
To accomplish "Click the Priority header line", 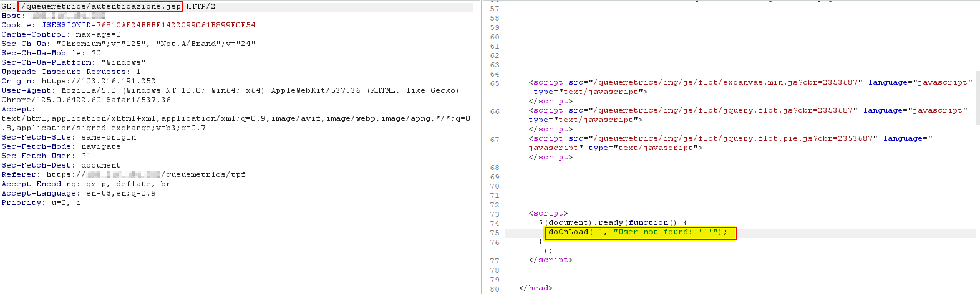I will (41, 202).
